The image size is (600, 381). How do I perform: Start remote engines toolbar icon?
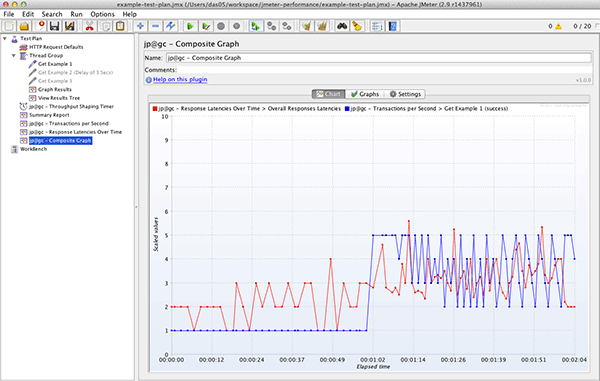256,26
